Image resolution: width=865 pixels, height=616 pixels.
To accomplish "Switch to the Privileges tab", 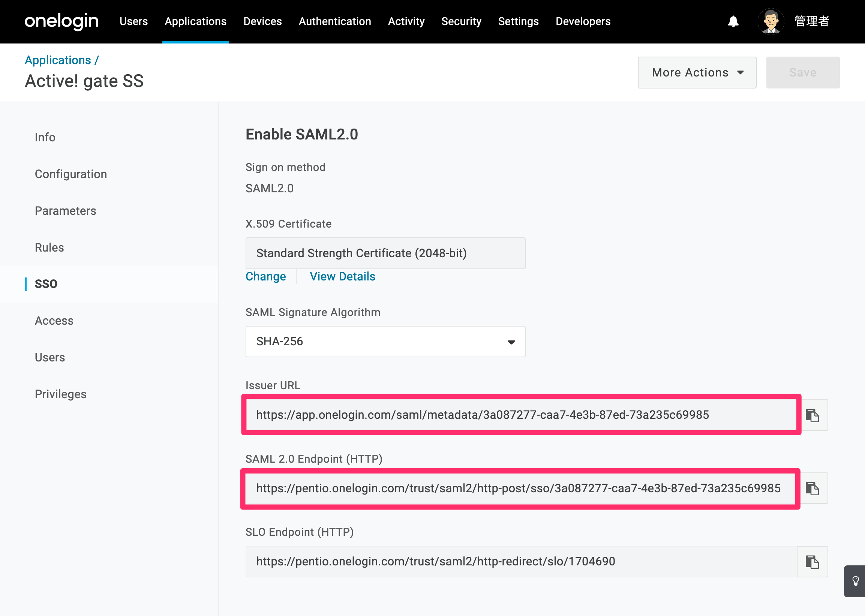I will click(x=61, y=394).
